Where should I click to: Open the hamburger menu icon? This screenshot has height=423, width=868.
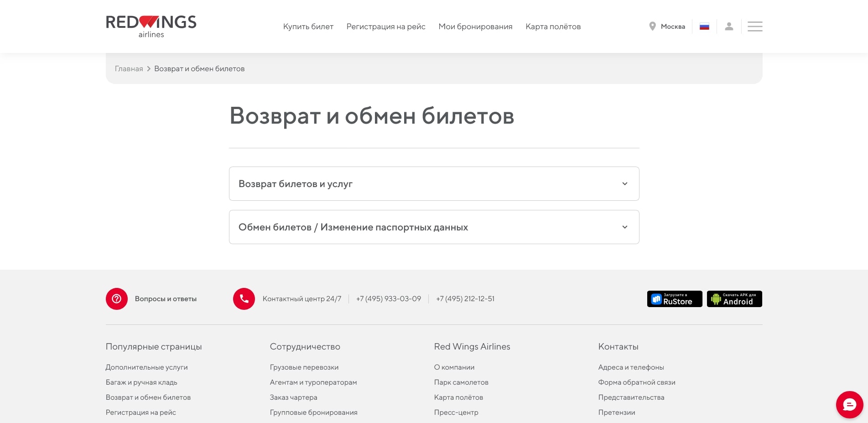pyautogui.click(x=754, y=26)
